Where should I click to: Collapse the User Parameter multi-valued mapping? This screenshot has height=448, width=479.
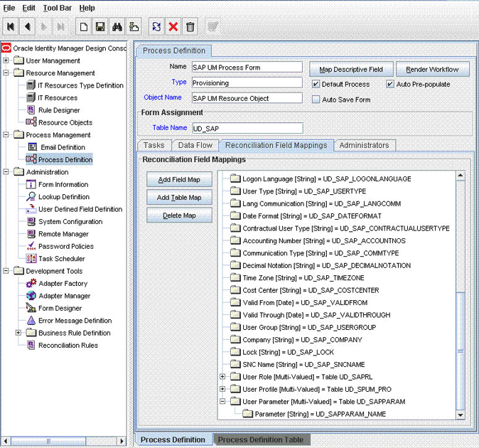coord(222,401)
